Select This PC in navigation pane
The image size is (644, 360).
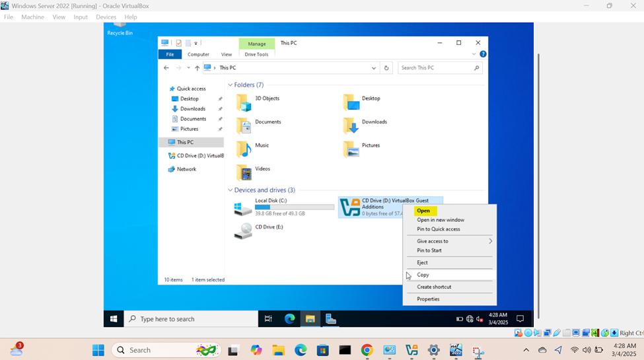coord(192,142)
